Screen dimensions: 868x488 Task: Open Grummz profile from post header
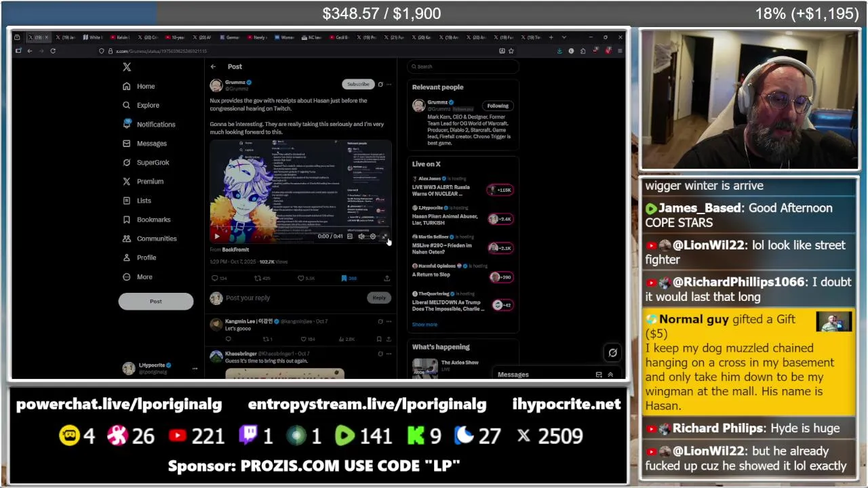click(x=235, y=83)
